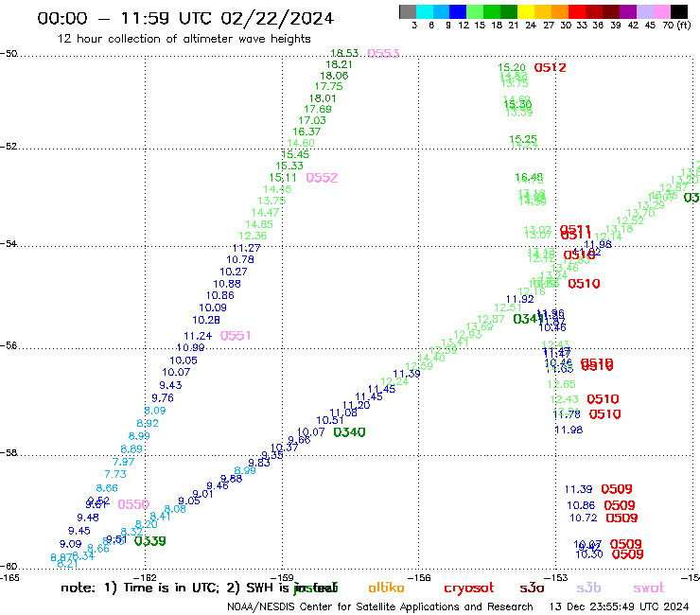Select the lavender 45 ft legend swatch
The width and height of the screenshot is (700, 615).
[644, 11]
